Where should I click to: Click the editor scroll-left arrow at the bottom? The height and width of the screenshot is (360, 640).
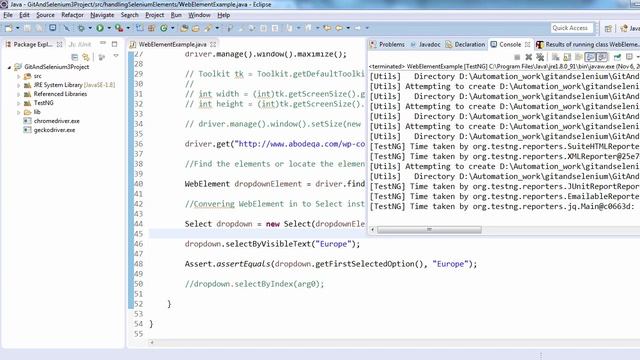(152, 342)
